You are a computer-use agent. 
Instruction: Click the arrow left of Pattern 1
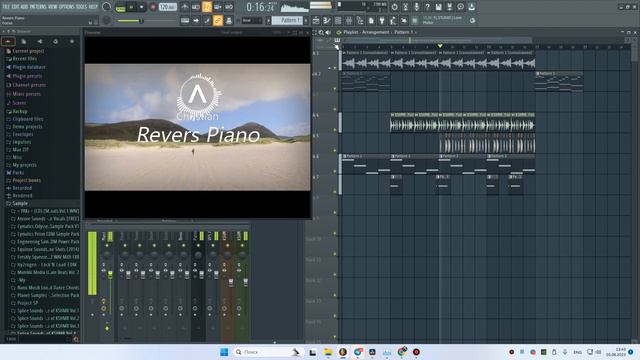[269, 20]
